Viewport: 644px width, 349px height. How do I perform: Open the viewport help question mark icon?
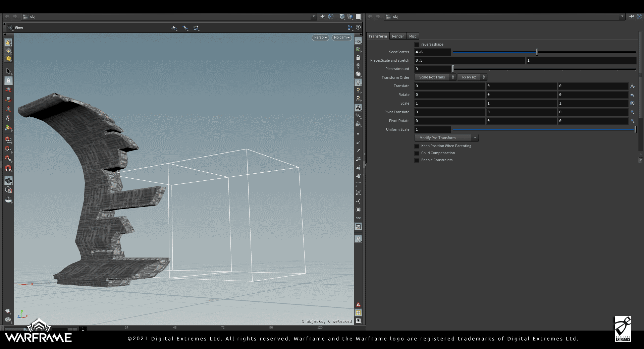pos(358,27)
